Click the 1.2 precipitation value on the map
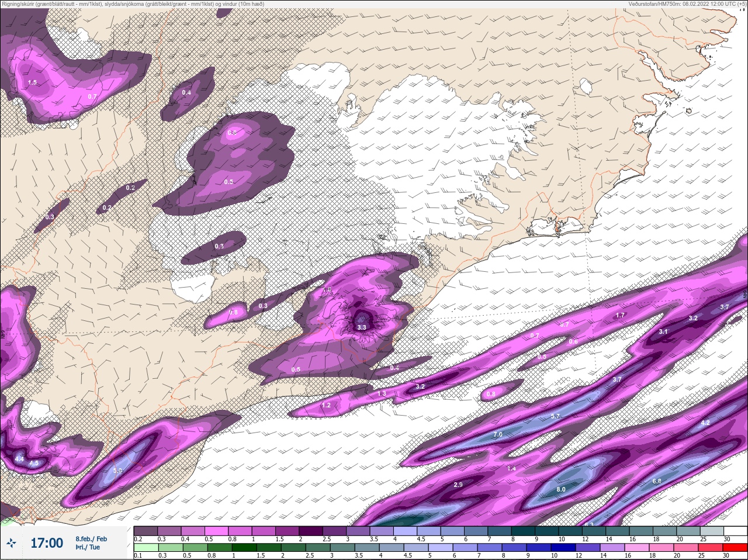This screenshot has height=560, width=748. coord(326,406)
